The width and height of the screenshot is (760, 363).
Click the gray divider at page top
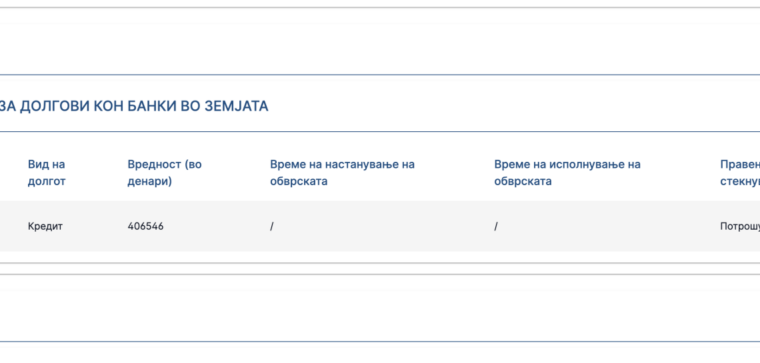[380, 7]
